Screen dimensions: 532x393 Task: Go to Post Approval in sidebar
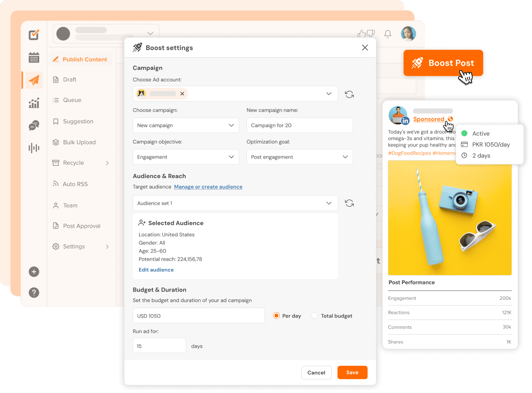point(82,226)
